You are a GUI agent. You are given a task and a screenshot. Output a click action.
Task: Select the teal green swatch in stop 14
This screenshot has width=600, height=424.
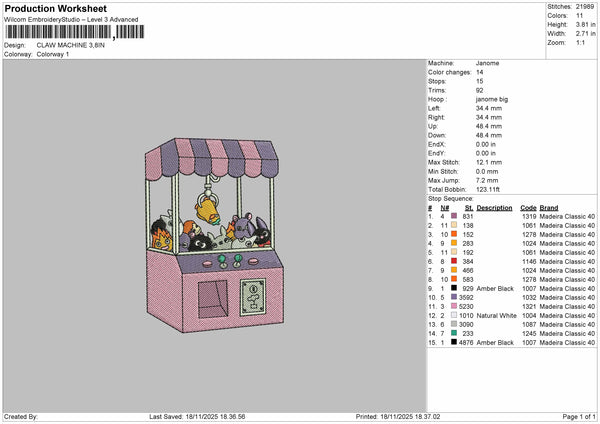coord(454,333)
